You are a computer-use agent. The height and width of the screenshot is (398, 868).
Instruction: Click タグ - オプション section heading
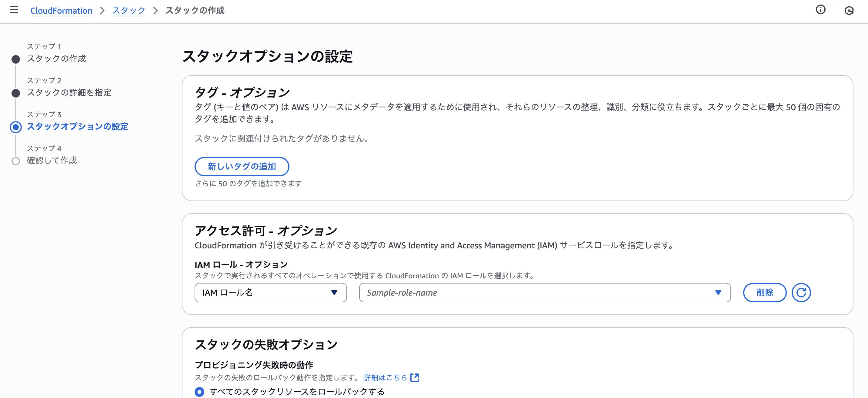242,92
